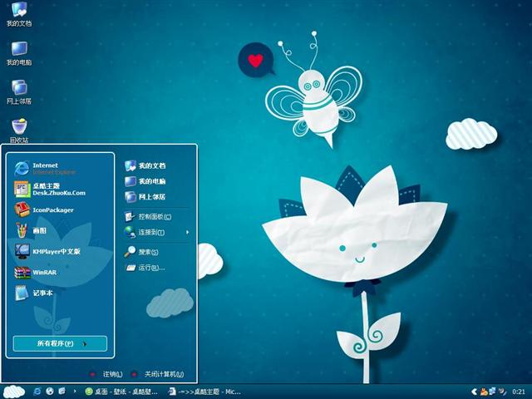The image size is (532, 399).
Task: Click the network computers tray icon
Action: 492,392
